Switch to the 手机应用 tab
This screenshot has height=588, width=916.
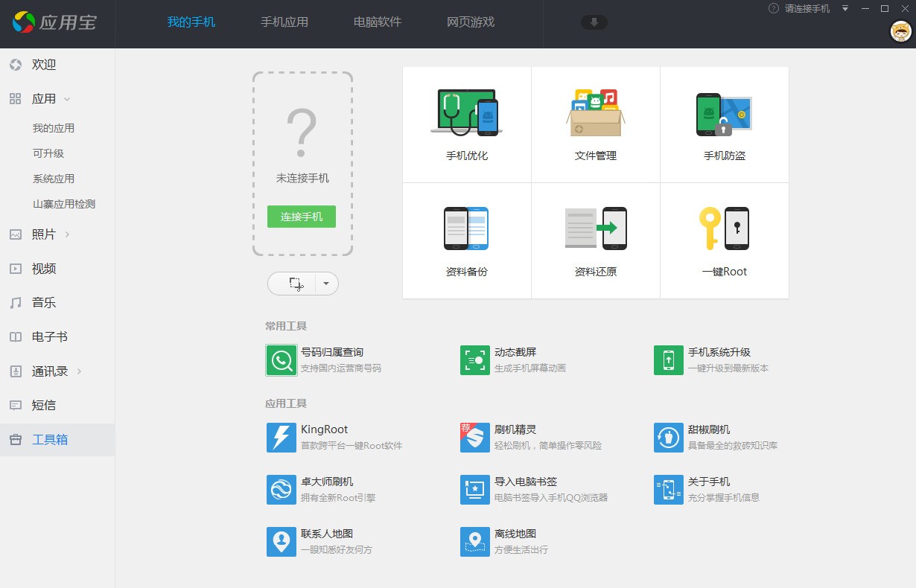pyautogui.click(x=284, y=22)
